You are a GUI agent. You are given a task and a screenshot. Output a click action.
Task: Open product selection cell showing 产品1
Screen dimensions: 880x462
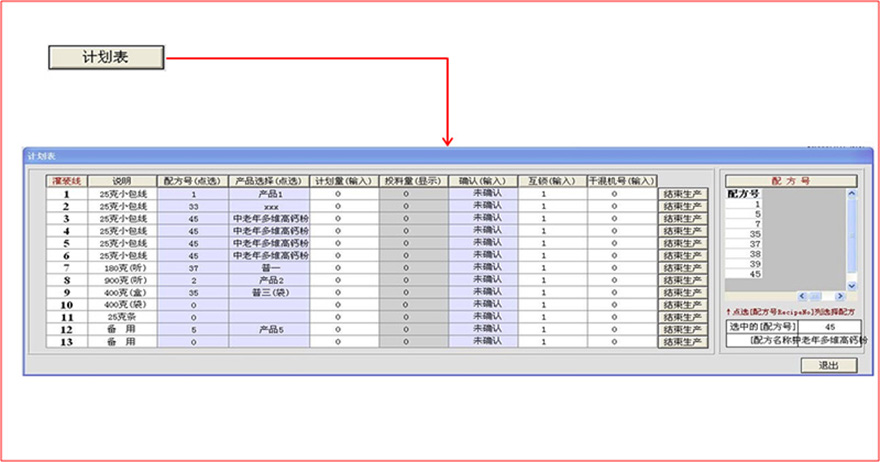coord(270,193)
